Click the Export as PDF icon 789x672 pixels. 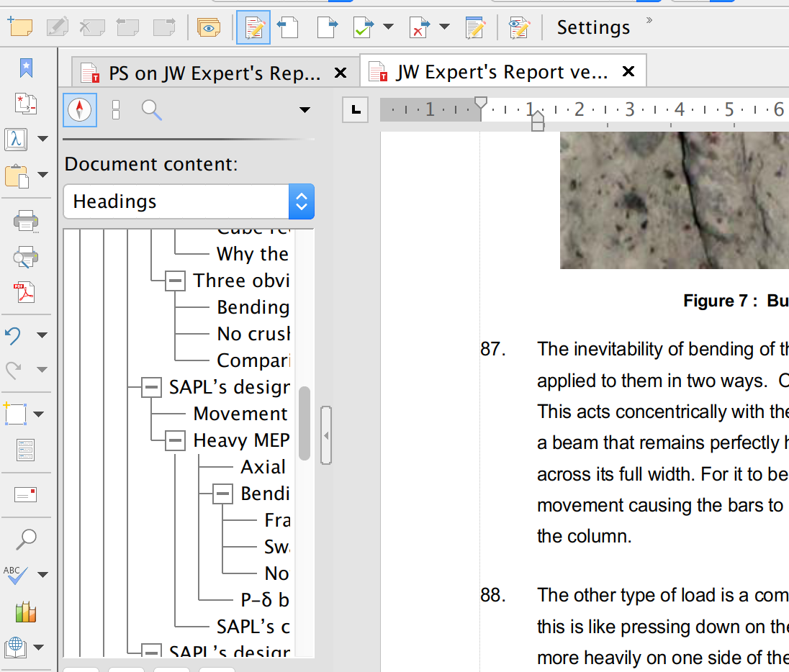click(x=25, y=294)
